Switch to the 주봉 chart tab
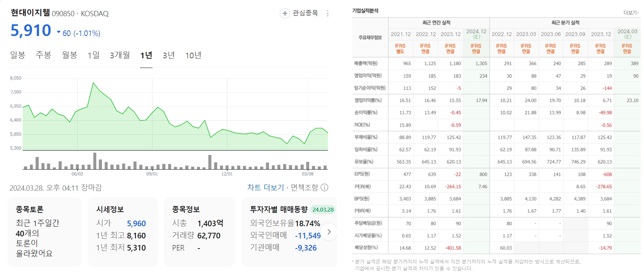Screen dimensions: 644x272 [x=43, y=55]
